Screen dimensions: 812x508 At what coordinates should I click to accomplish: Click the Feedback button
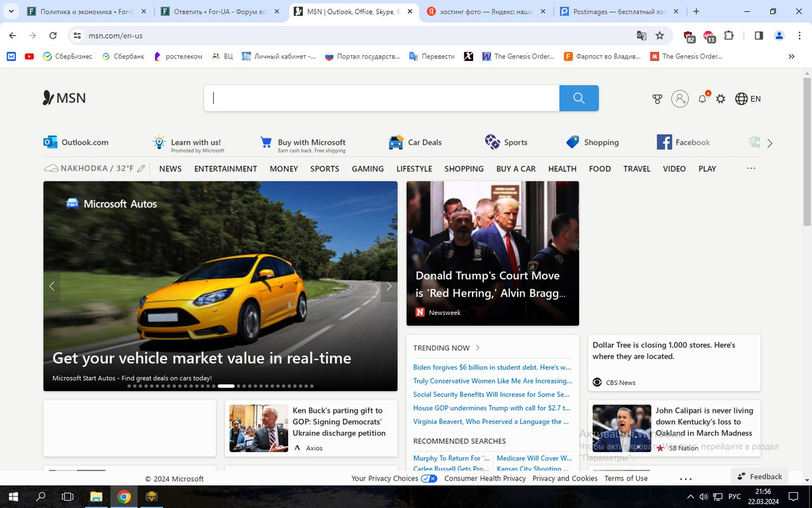pyautogui.click(x=759, y=476)
